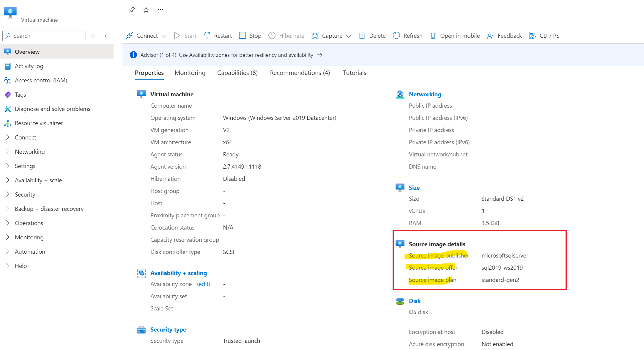Viewport: 644px width, 350px height.
Task: Click the Delete trash icon
Action: [x=362, y=36]
